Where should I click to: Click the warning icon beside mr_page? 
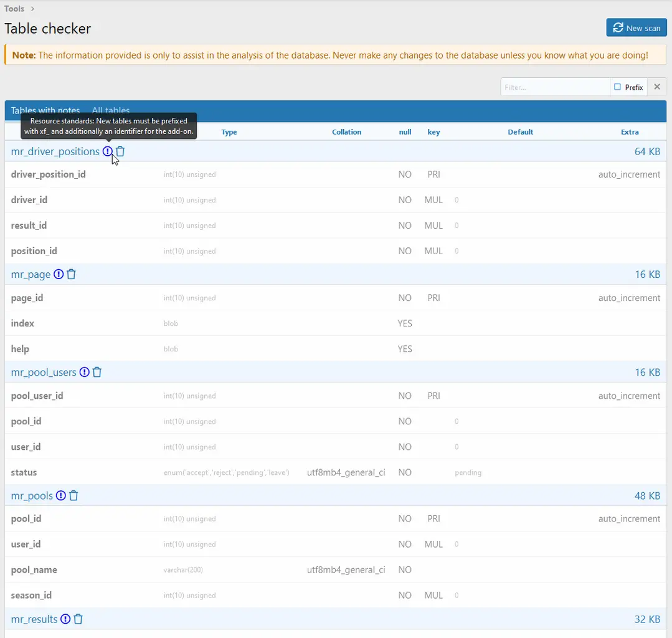point(59,274)
